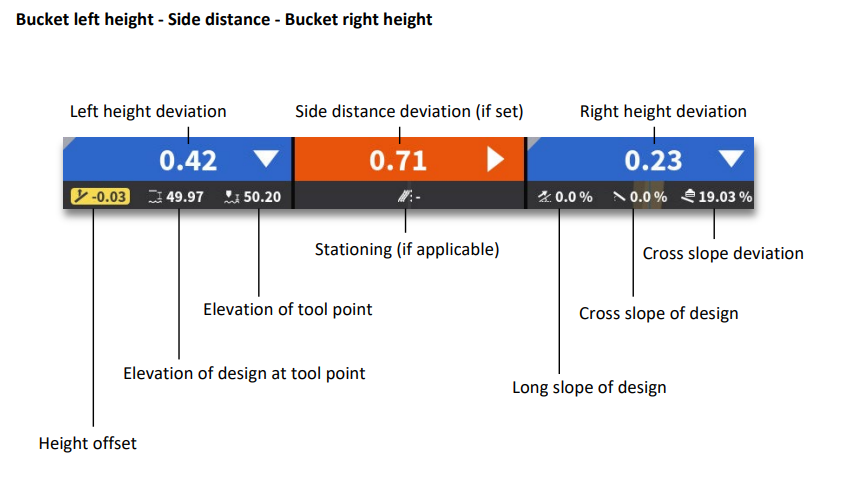Screen dimensions: 860x499
Task: Click the cross slope deviation value 19.03 %
Action: click(725, 197)
